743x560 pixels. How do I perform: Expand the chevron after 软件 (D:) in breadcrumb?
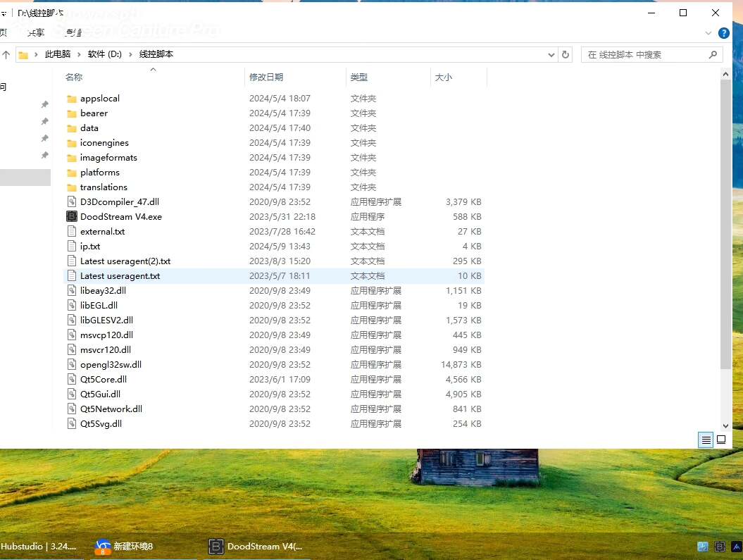pos(130,54)
